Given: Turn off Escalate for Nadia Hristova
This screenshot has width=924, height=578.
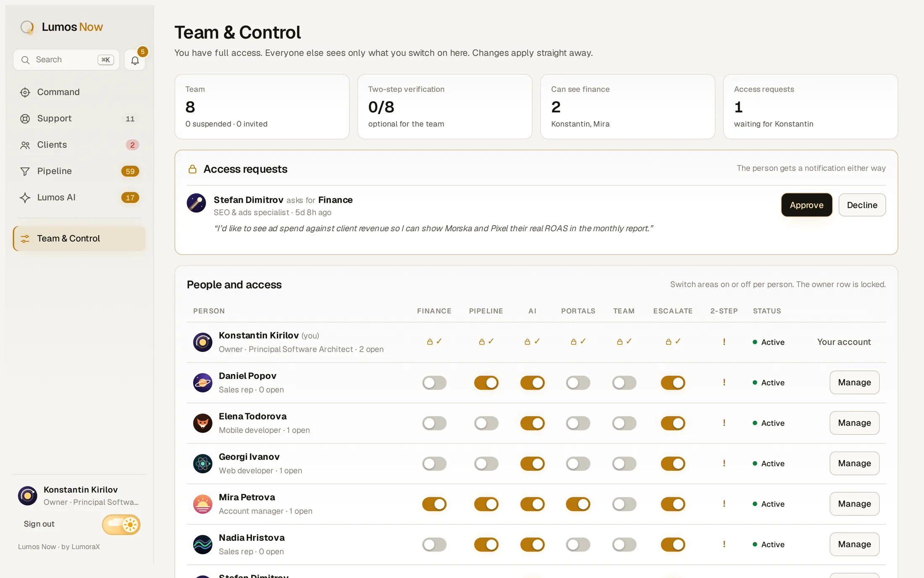Looking at the screenshot, I should 673,544.
